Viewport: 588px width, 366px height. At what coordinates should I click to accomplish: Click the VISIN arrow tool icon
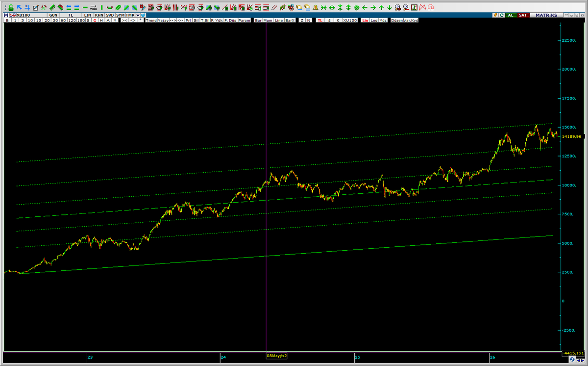tap(93, 7)
